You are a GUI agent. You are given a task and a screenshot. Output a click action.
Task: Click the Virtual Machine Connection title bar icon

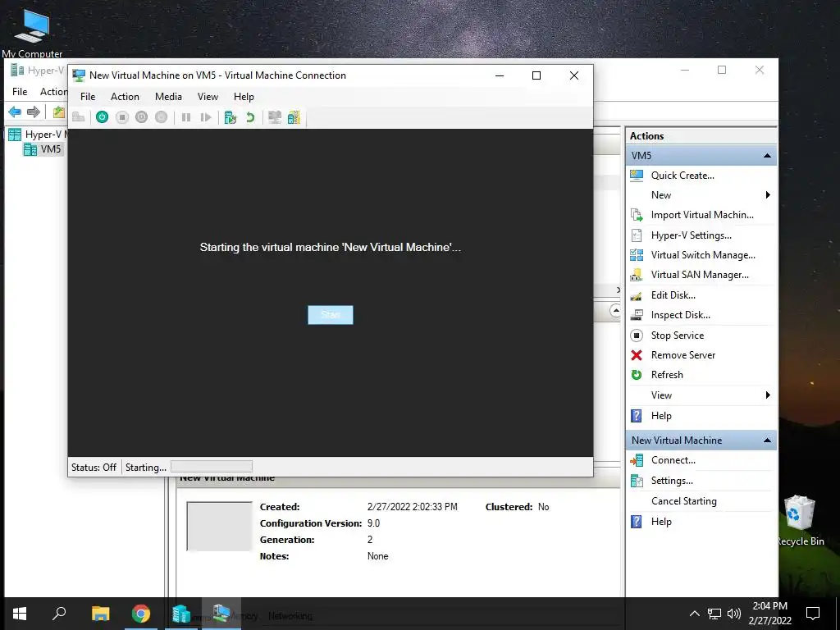[79, 75]
